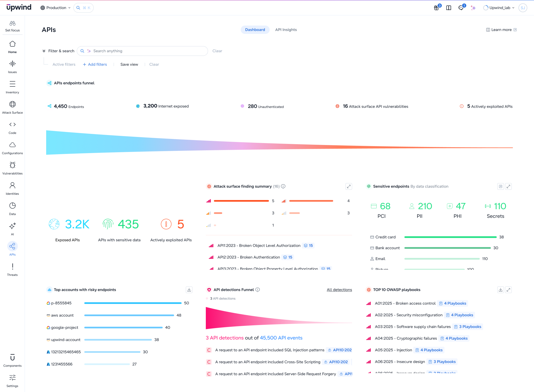The width and height of the screenshot is (534, 392).
Task: Open the gift updates icon
Action: point(437,8)
